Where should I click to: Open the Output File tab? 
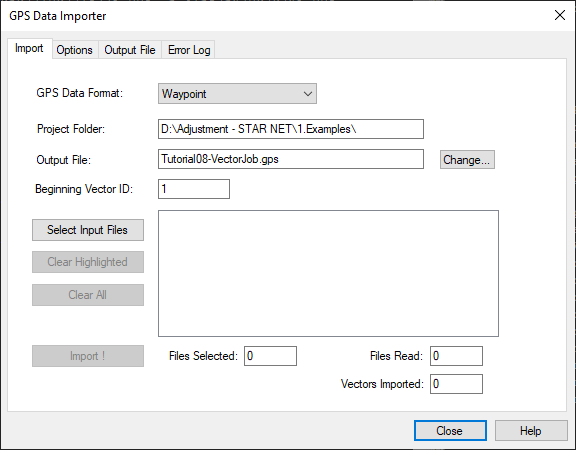[x=130, y=50]
